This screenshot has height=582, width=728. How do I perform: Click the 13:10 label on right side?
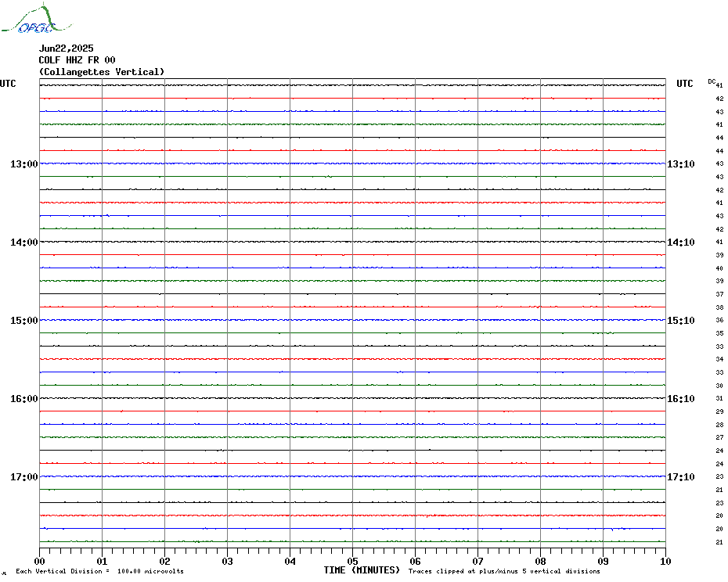click(680, 164)
